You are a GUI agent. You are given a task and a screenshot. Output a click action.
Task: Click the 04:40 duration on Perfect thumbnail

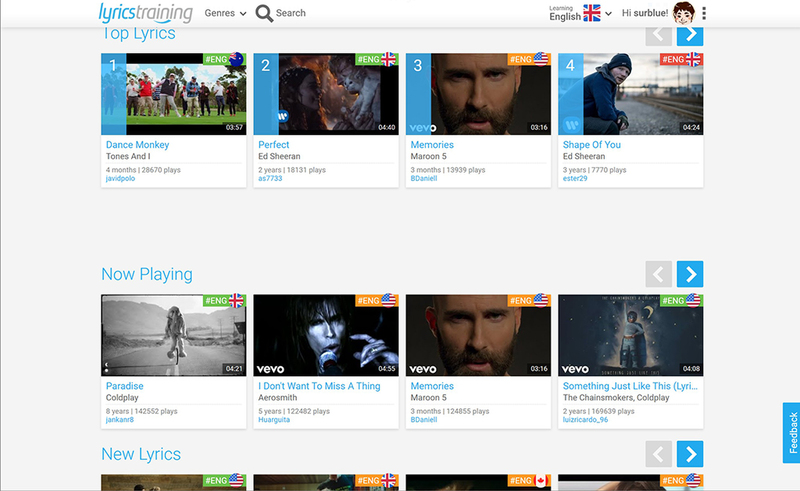coord(386,128)
